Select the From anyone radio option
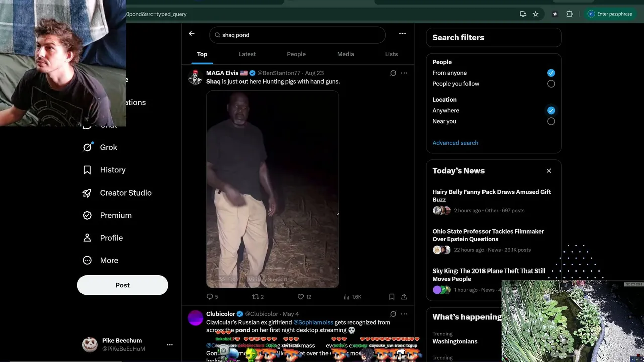The image size is (644, 362). pos(551,73)
